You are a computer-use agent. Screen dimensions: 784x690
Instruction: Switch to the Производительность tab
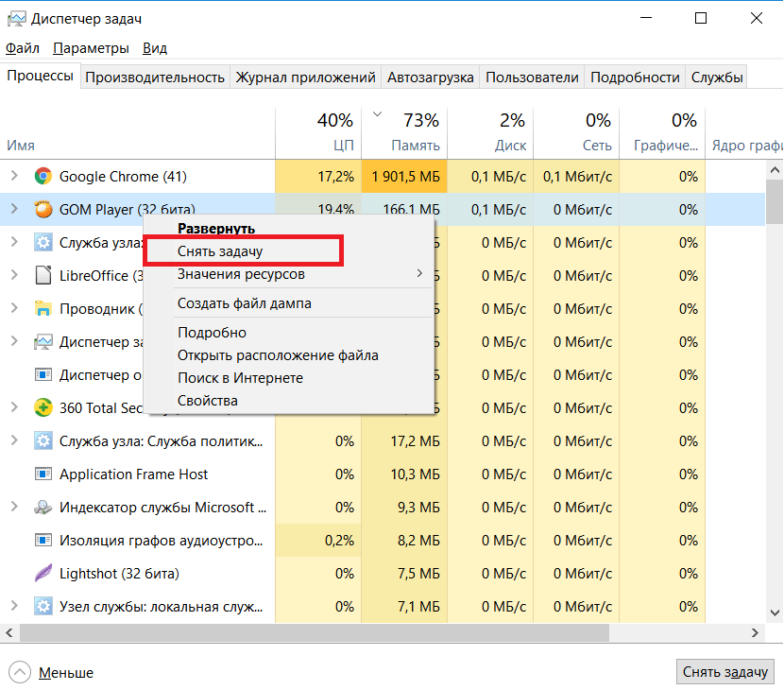pos(155,78)
